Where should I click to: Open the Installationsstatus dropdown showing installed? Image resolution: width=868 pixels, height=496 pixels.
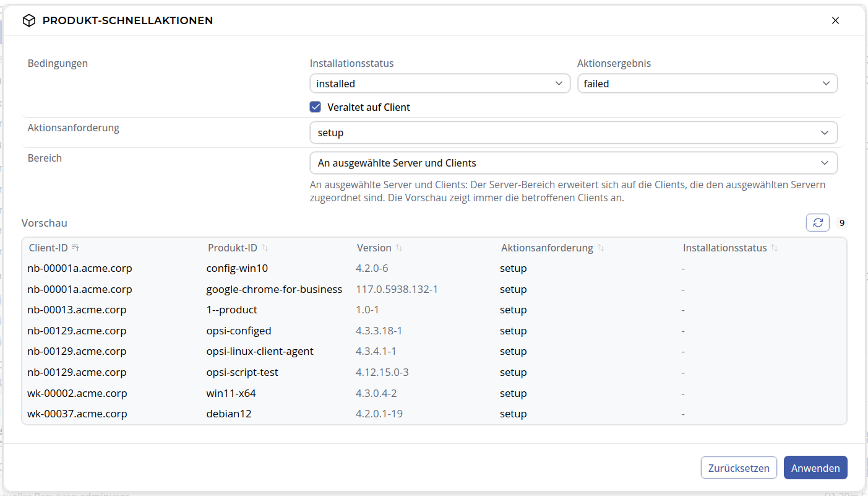[x=440, y=84]
